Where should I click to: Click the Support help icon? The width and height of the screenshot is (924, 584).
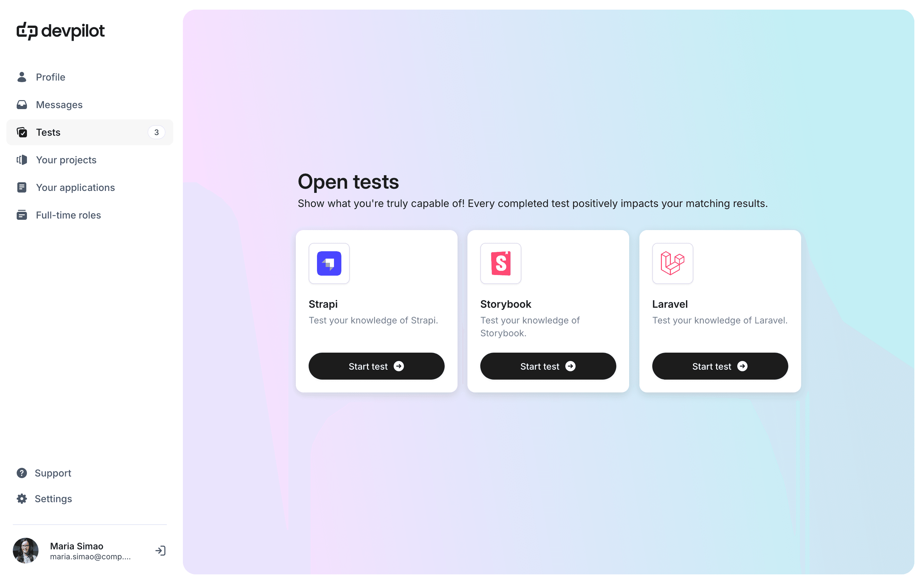[21, 472]
